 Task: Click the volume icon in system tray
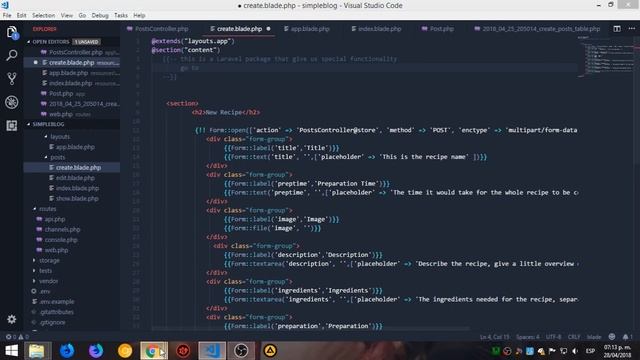tap(575, 351)
